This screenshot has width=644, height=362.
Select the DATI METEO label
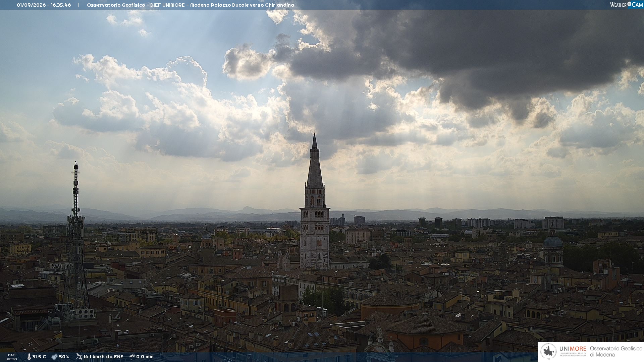click(x=12, y=357)
